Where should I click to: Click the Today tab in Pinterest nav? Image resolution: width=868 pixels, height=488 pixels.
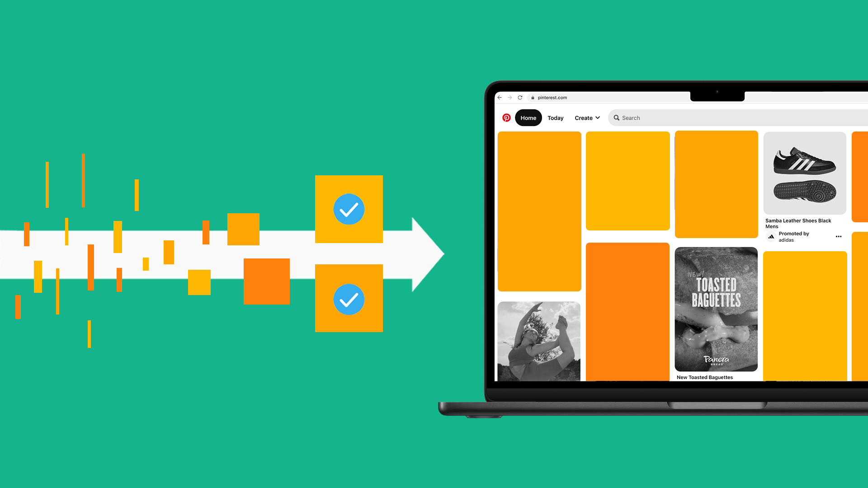point(555,117)
